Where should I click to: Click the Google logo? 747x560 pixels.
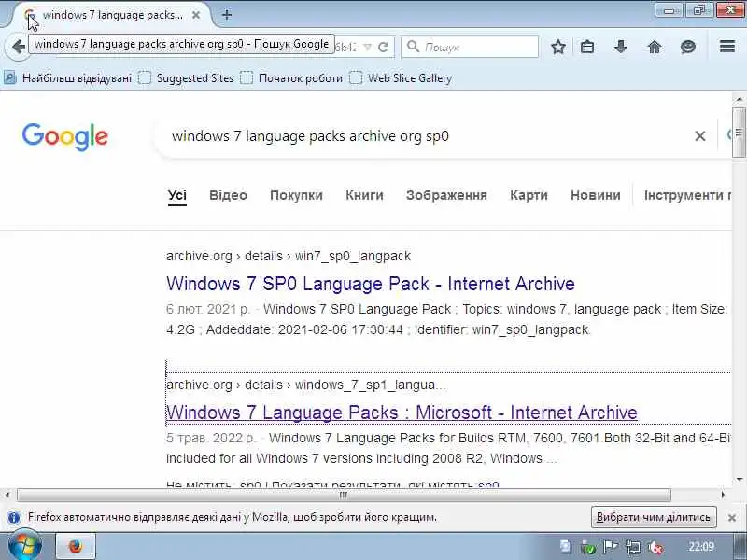point(64,136)
